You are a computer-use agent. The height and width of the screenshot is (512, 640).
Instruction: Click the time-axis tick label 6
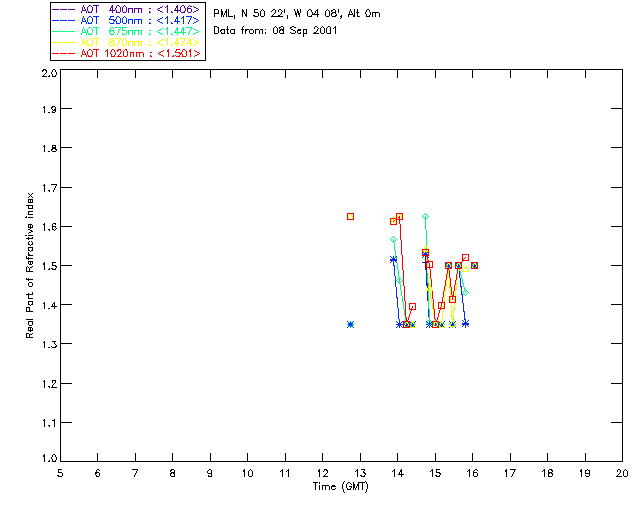tap(98, 473)
